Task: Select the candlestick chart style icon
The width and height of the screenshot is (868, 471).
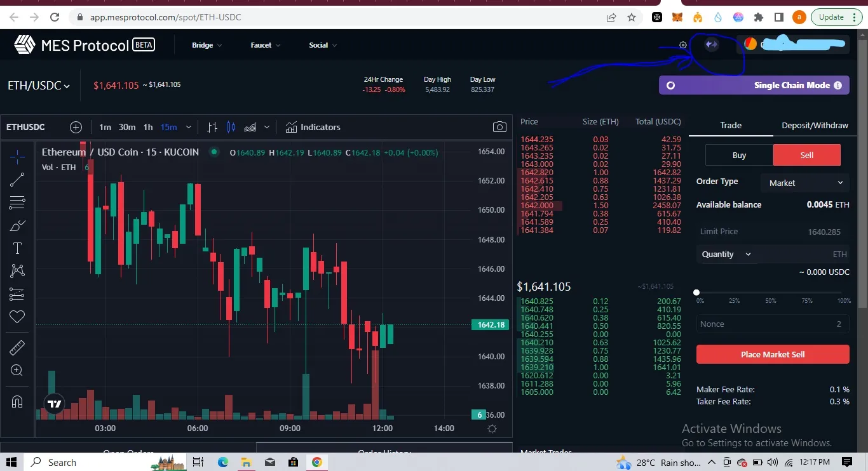Action: click(x=231, y=127)
